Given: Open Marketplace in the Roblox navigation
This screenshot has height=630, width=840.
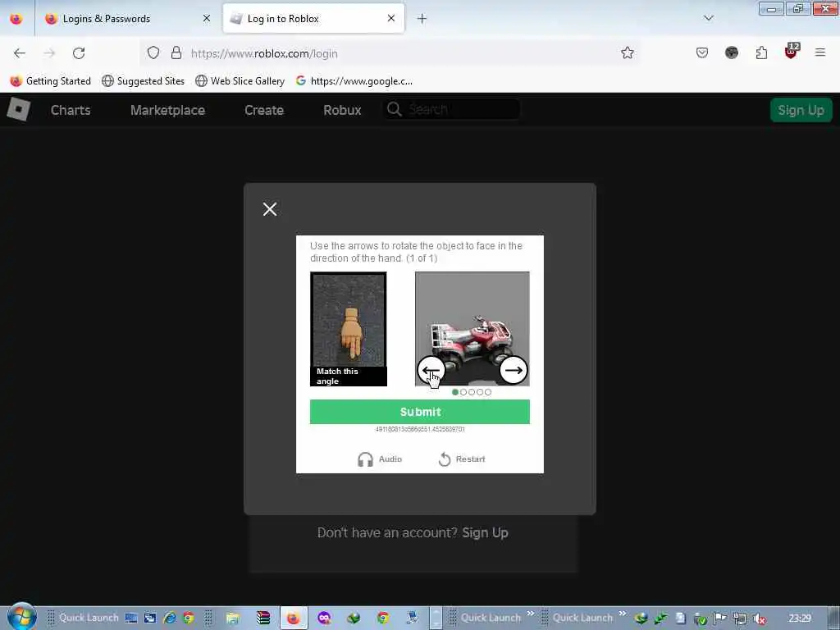Looking at the screenshot, I should click(167, 110).
